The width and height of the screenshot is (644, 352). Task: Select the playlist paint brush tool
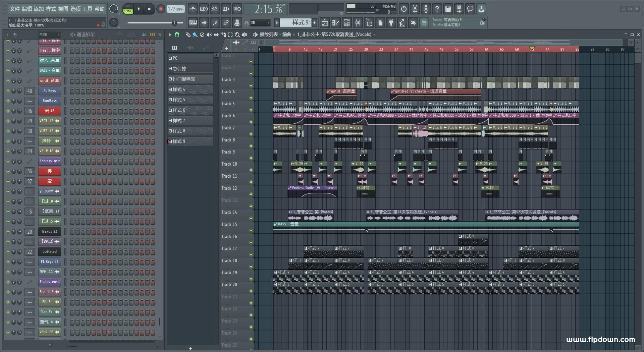click(195, 35)
